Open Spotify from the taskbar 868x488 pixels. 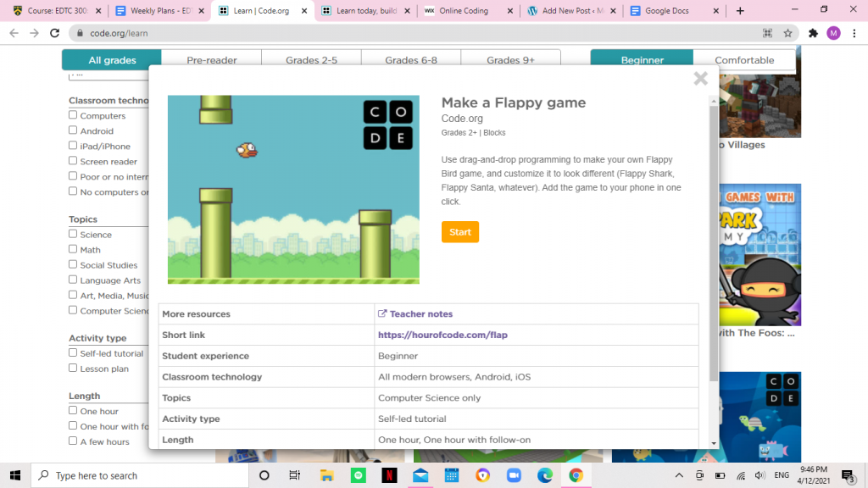click(x=359, y=475)
